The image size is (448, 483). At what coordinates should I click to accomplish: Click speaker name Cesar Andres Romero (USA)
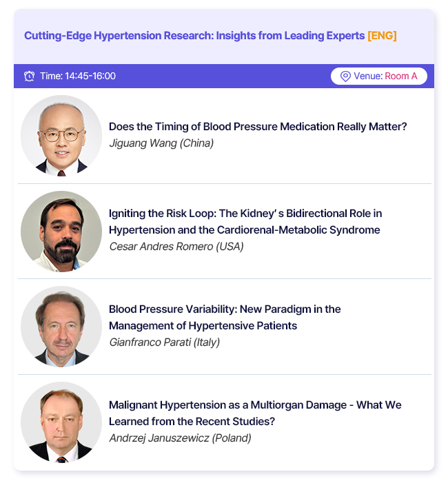[176, 247]
